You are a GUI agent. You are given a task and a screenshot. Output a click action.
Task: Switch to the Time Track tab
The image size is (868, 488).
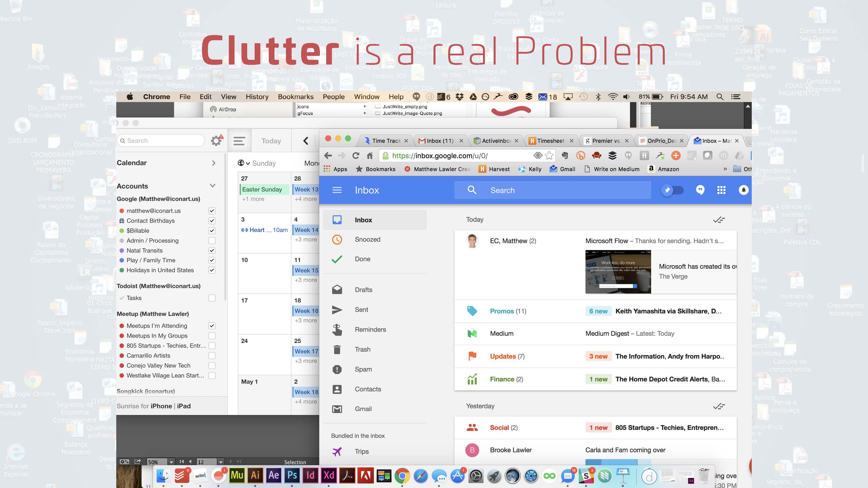pos(386,141)
